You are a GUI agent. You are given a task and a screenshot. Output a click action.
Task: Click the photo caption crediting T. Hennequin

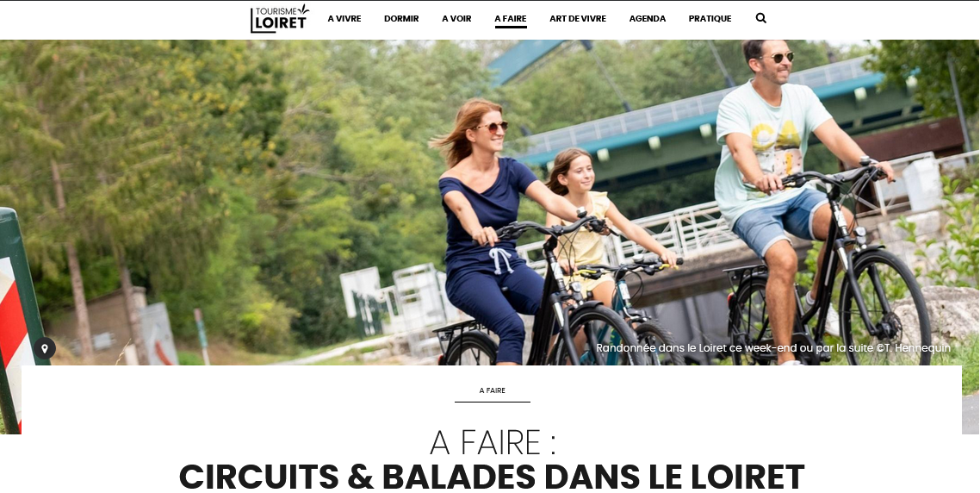point(773,348)
